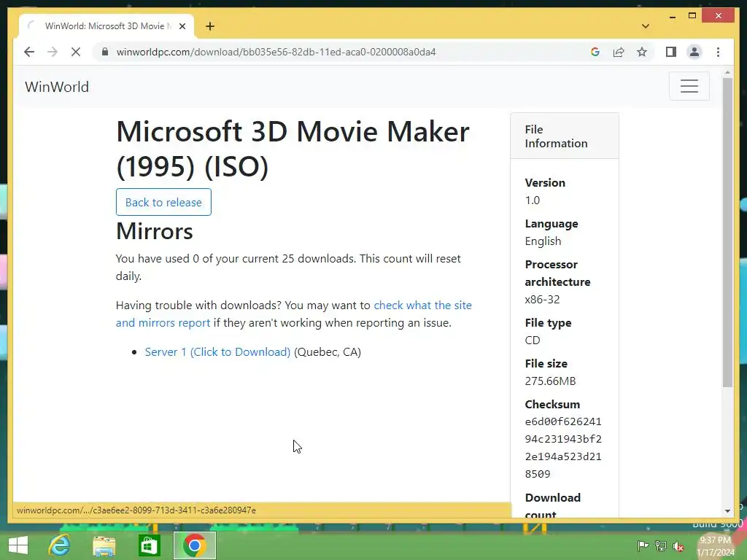Open the Windows Start button

tap(18, 545)
